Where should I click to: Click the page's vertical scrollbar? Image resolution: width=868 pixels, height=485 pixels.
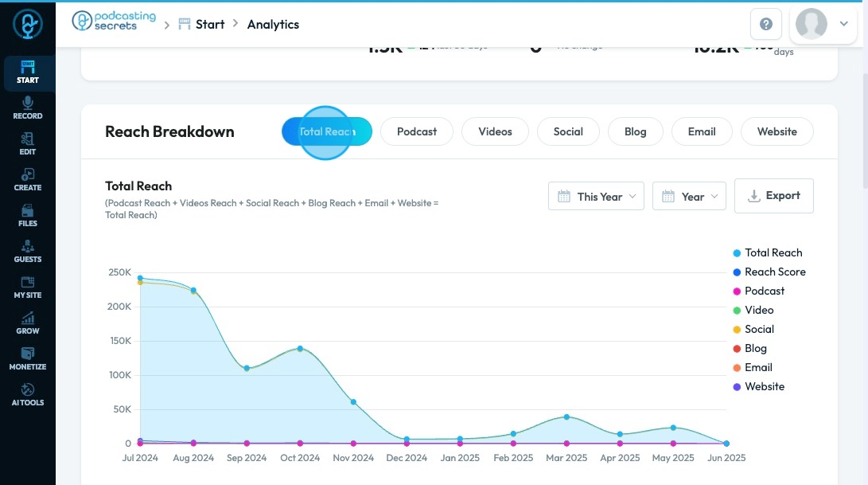pyautogui.click(x=865, y=131)
